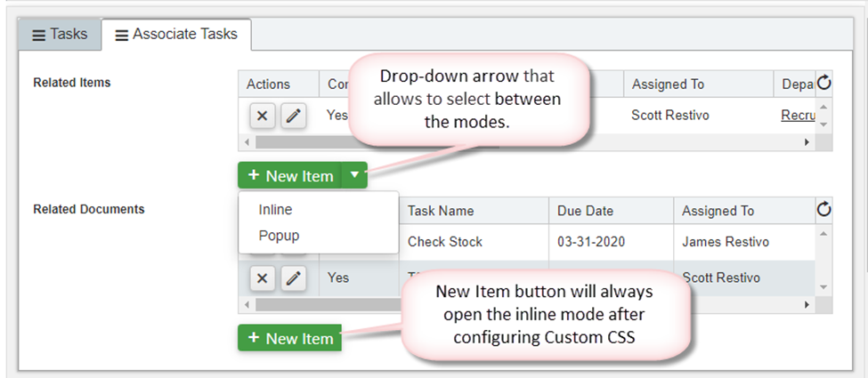Viewport: 868px width, 378px height.
Task: Choose Popup mode from the drop-down
Action: click(x=279, y=235)
